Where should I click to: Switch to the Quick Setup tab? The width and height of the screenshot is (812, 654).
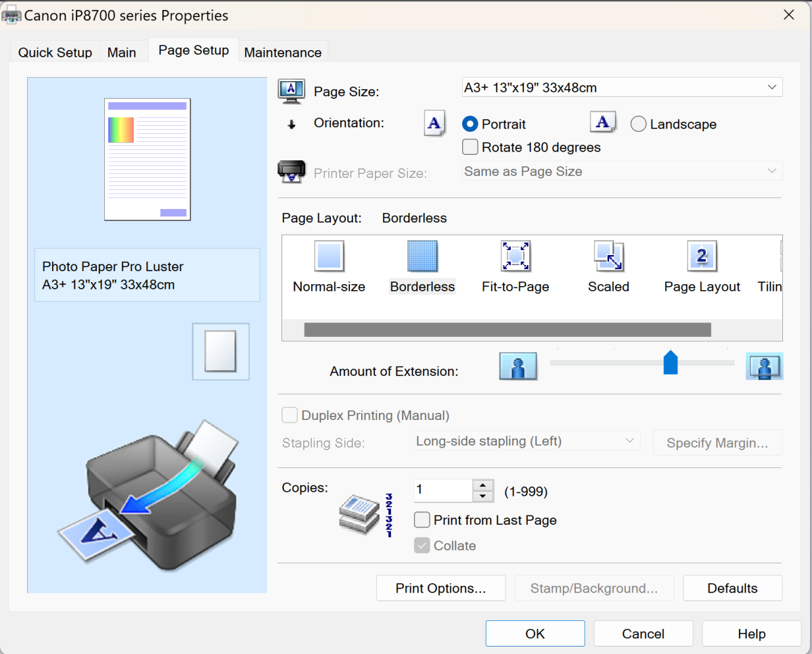click(x=55, y=53)
